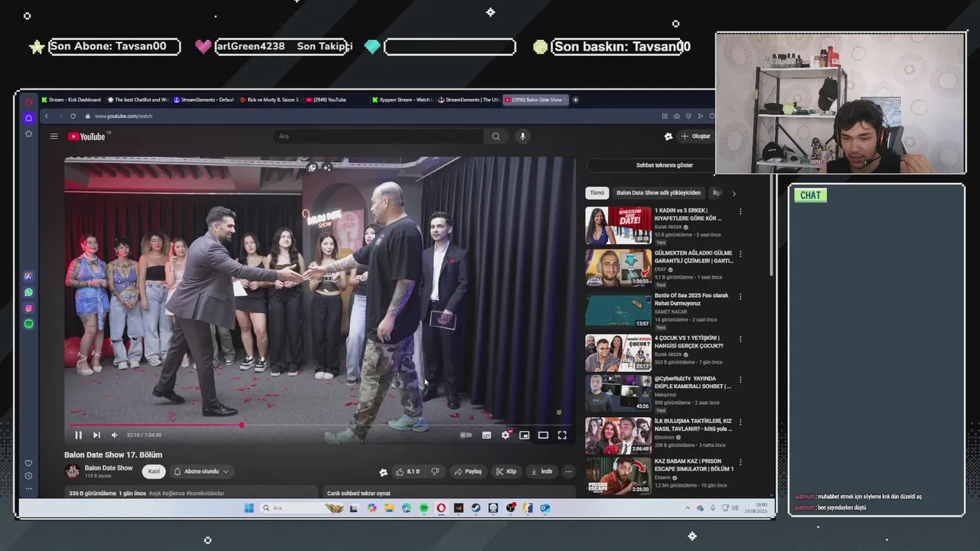The height and width of the screenshot is (551, 980).
Task: Open '1 KADIN vs 5 ERKEK' video thumbnail
Action: [x=618, y=225]
